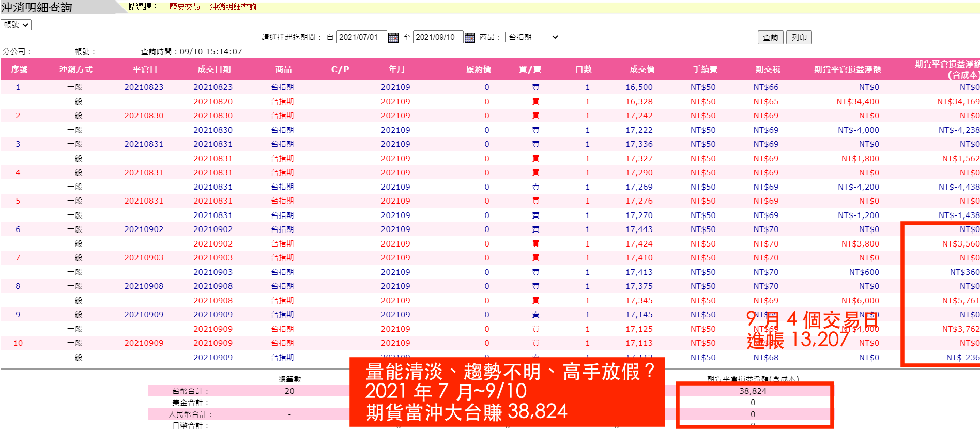Click the price 17,413 cell
Screen dimensions: 980x431
pyautogui.click(x=639, y=272)
